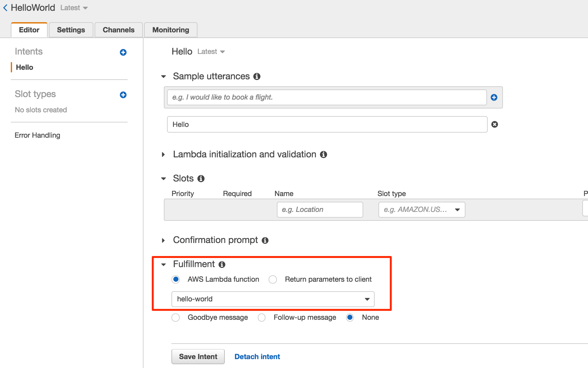The width and height of the screenshot is (588, 368).
Task: Switch to the Monitoring tab
Action: point(171,30)
